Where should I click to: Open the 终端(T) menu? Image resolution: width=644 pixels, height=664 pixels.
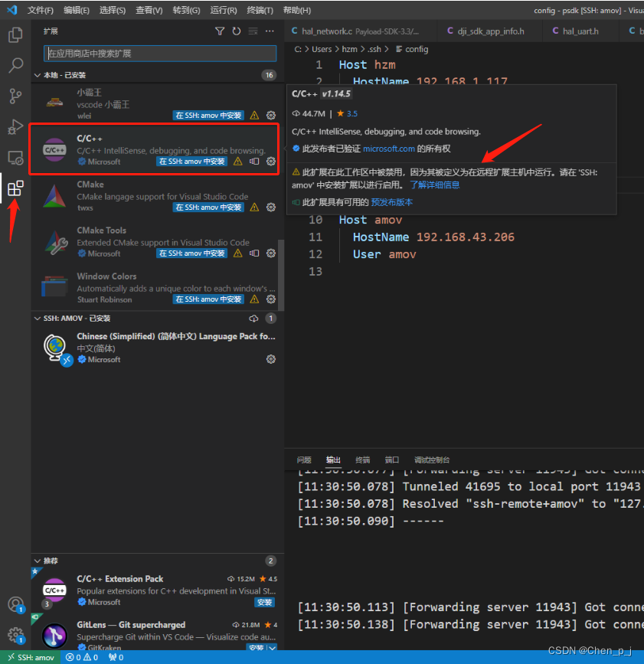[x=260, y=10]
